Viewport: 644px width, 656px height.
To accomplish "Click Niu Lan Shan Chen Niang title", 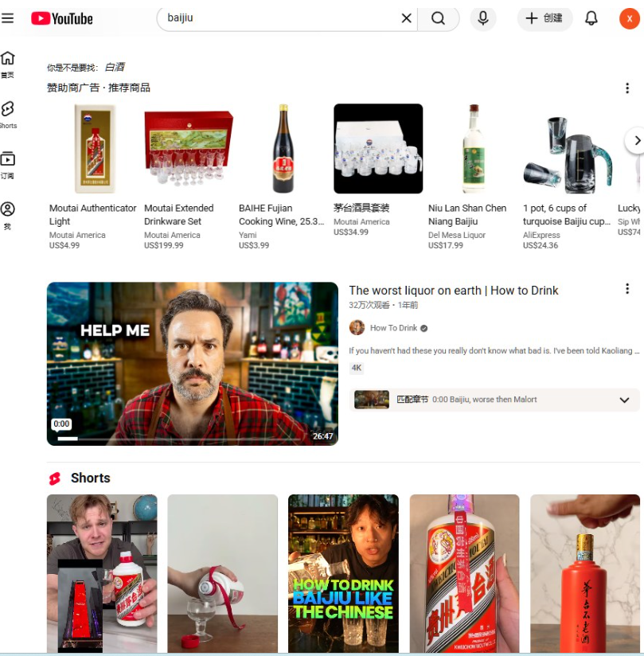I will click(467, 215).
